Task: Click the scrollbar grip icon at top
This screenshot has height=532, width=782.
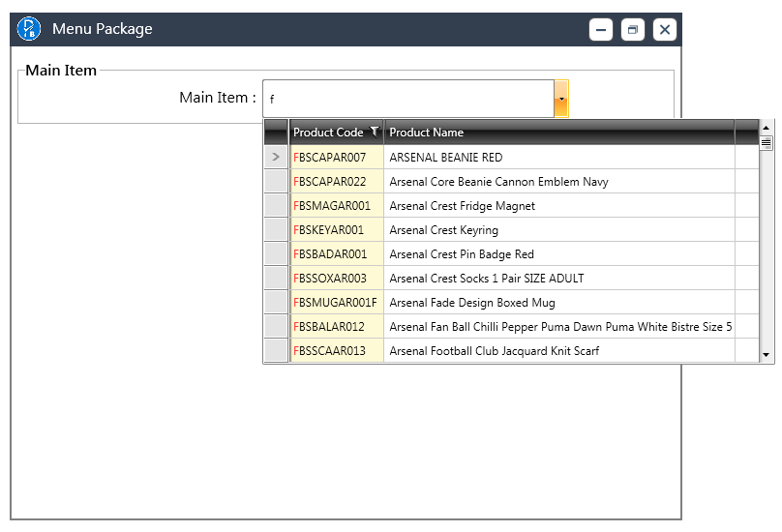Action: click(767, 143)
